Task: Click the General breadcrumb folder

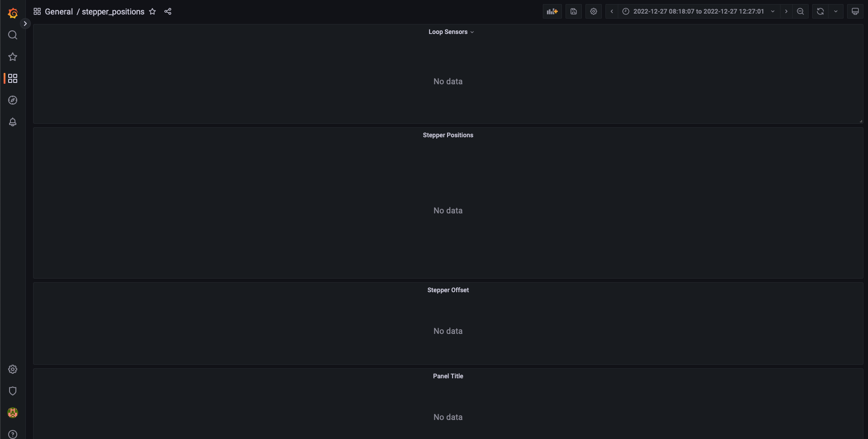Action: pyautogui.click(x=59, y=11)
